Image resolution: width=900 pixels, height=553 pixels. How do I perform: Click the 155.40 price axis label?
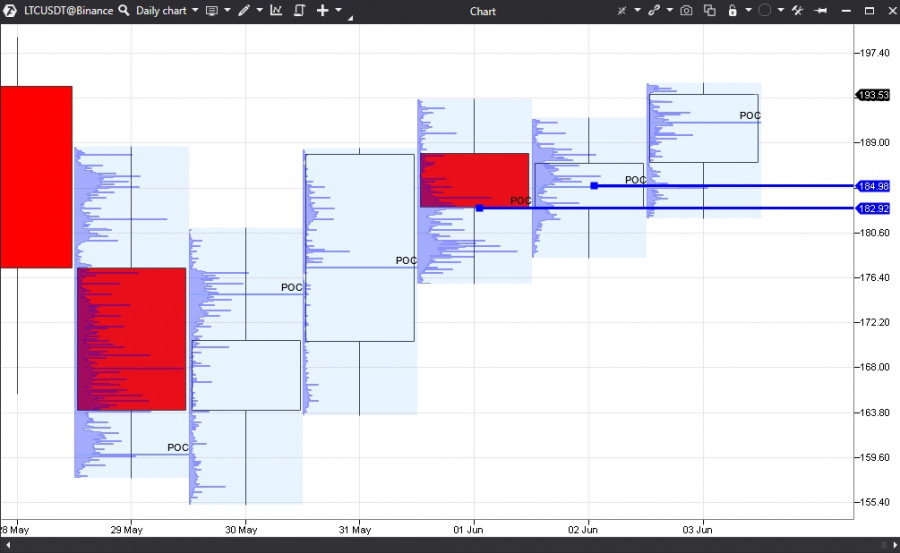click(875, 502)
